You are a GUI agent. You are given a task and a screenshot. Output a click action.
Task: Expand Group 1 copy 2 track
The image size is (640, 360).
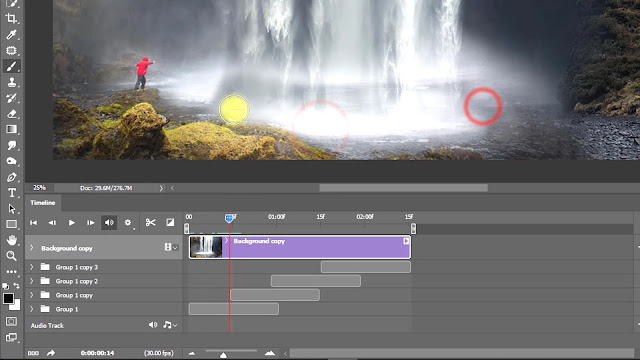31,281
